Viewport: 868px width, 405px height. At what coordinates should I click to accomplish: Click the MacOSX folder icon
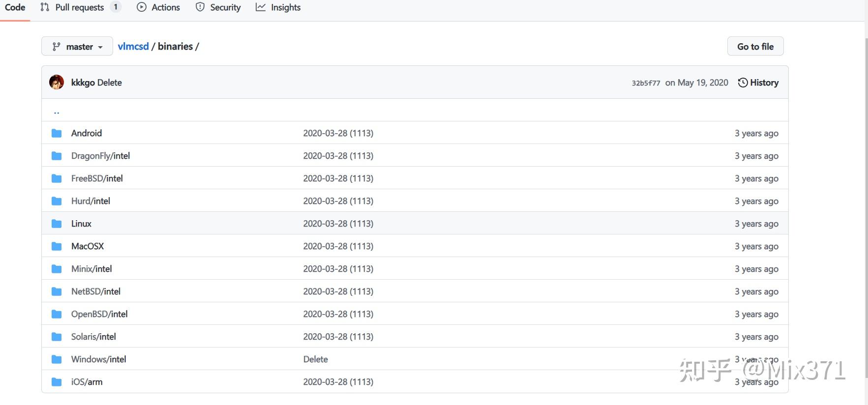tap(57, 246)
